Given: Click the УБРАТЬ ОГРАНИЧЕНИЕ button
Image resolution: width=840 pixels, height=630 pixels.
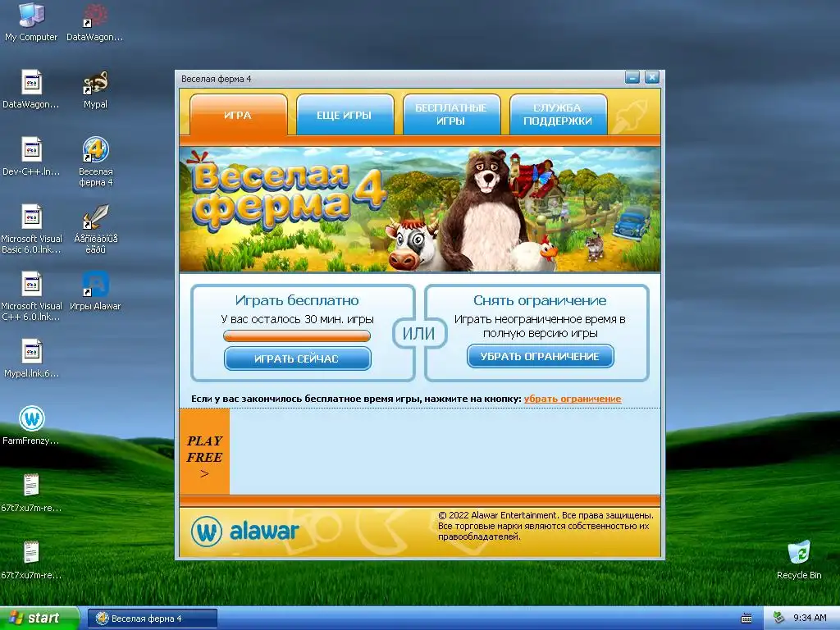Looking at the screenshot, I should (x=540, y=356).
